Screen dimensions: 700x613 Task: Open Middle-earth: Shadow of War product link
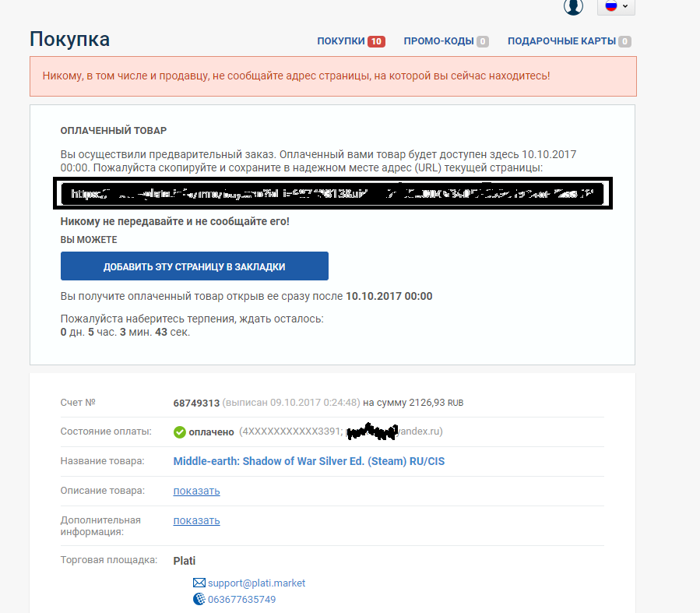(309, 461)
